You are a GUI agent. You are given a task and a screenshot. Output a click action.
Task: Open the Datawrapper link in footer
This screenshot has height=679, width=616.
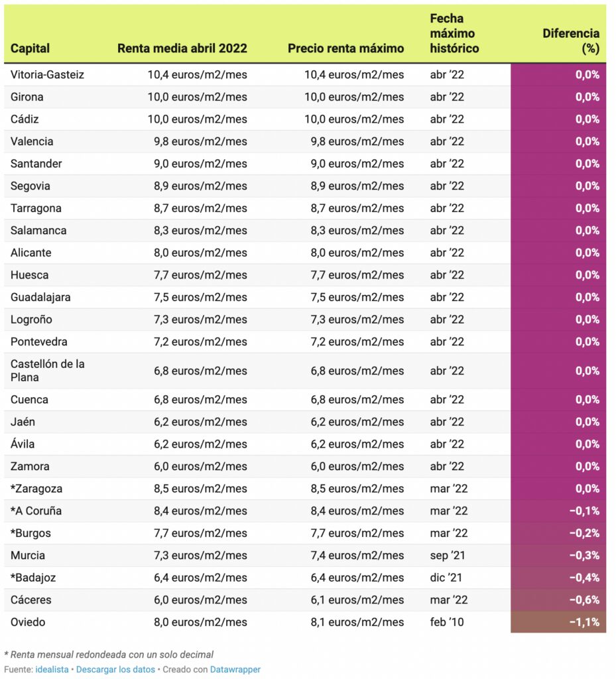(x=235, y=670)
